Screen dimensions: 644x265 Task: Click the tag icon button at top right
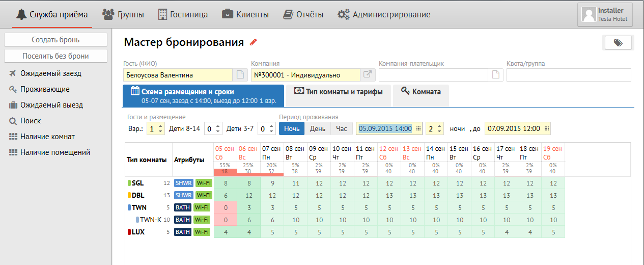tap(618, 43)
